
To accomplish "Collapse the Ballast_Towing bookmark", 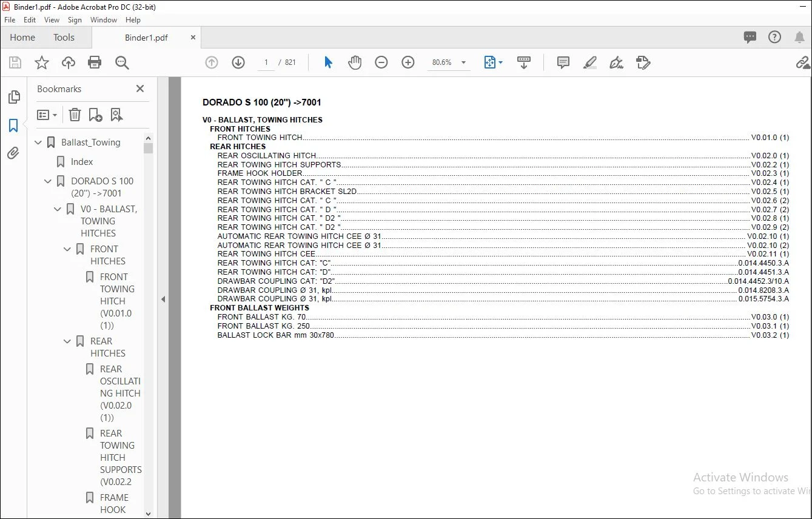I will click(x=39, y=142).
